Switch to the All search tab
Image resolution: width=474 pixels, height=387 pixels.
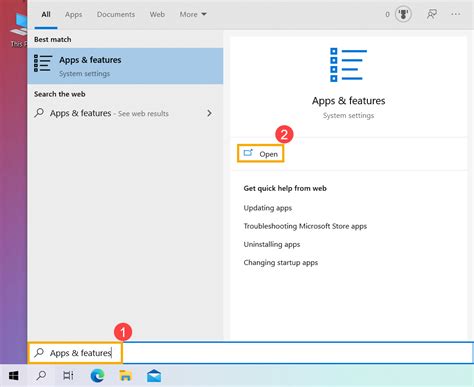tap(46, 14)
